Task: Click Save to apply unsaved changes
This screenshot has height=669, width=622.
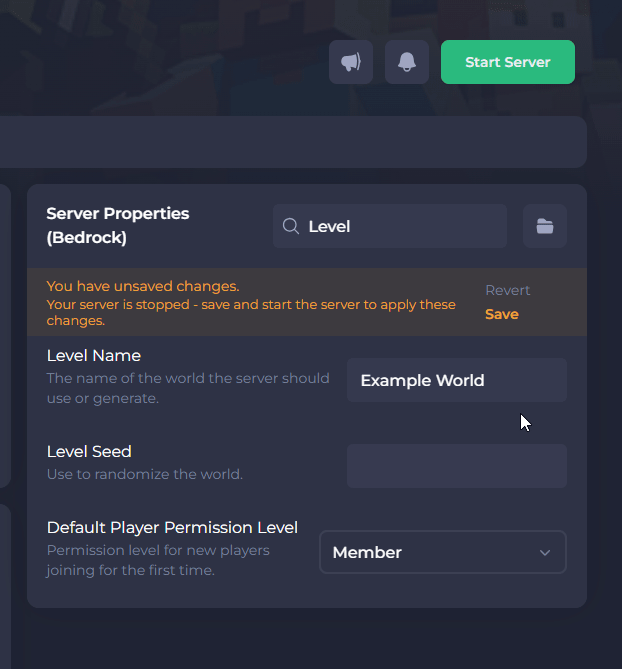Action: [x=502, y=314]
